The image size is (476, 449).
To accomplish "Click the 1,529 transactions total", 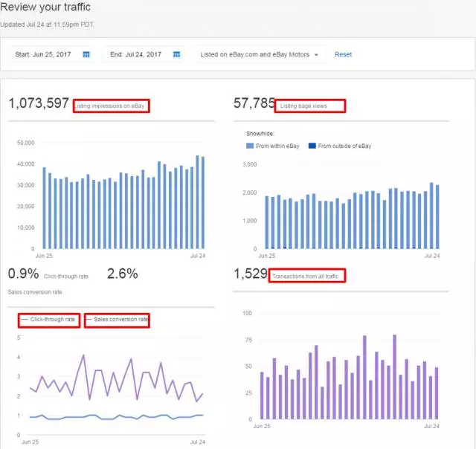I will pos(250,274).
